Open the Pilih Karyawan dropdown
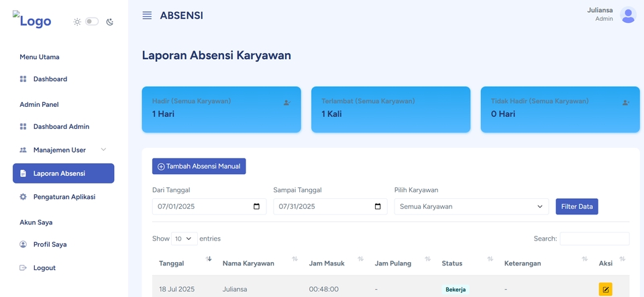This screenshot has width=644, height=297. pyautogui.click(x=472, y=206)
